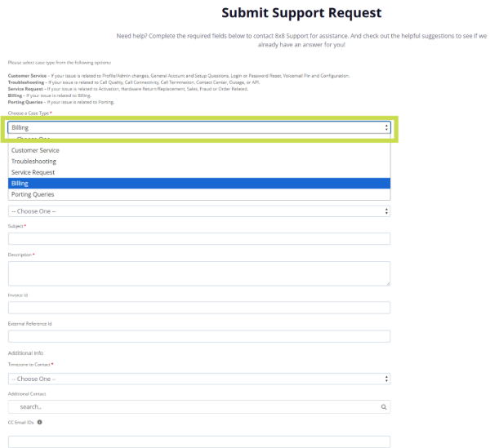Select Customer Service from the case type list
This screenshot has width=499, height=448.
point(35,151)
